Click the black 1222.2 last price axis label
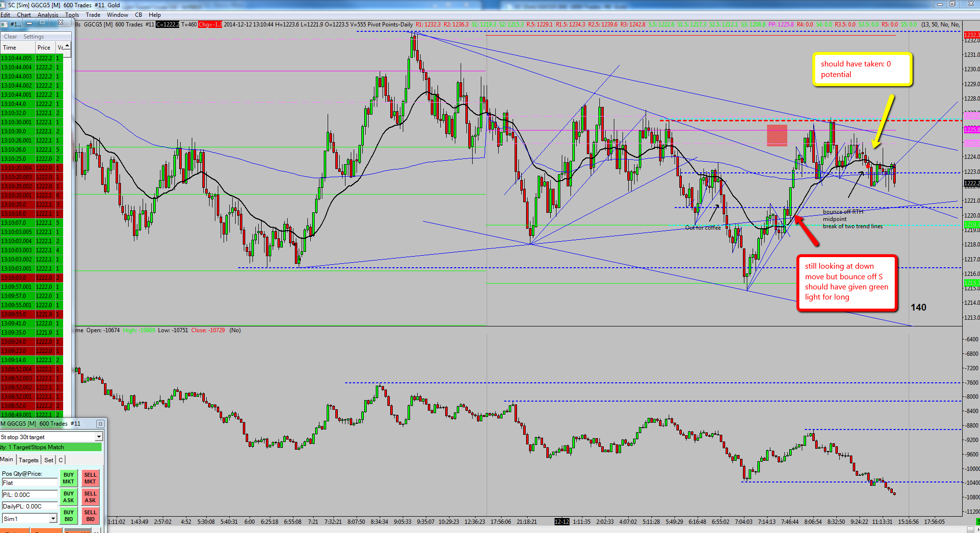980x533 pixels. 971,183
